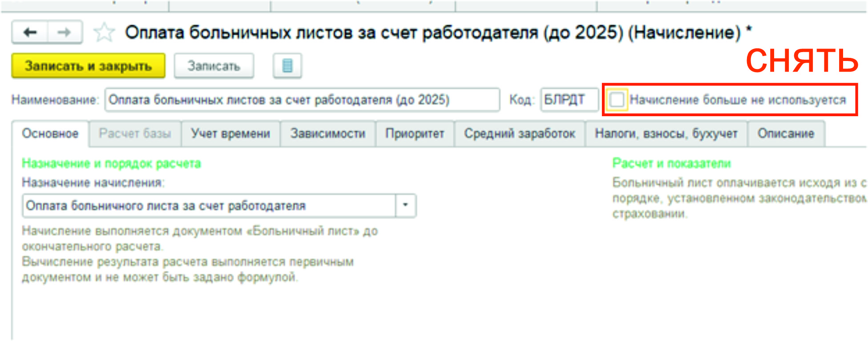Viewport: 868px width, 341px height.
Task: Toggle the Начисление больше не используется checkbox
Action: tap(617, 100)
